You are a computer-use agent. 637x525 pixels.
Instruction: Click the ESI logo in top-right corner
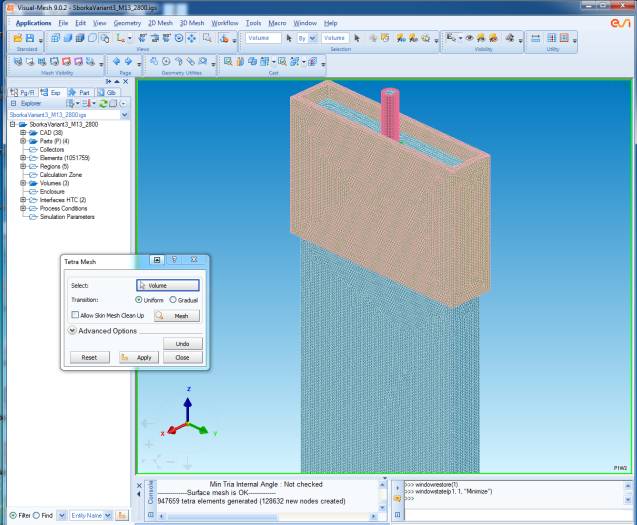click(x=621, y=22)
